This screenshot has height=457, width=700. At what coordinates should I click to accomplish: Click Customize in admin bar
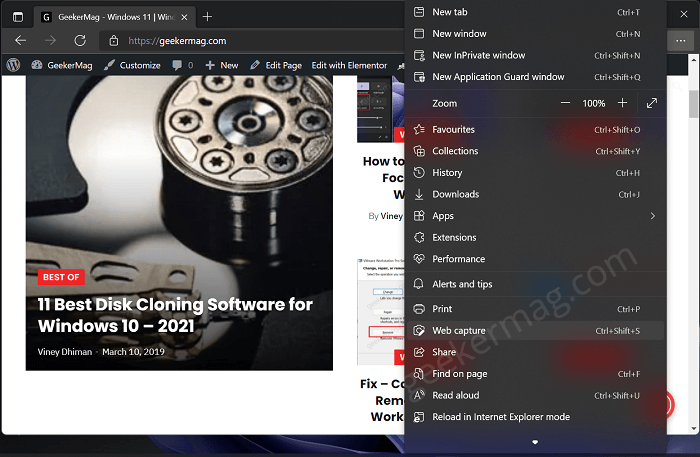click(132, 65)
